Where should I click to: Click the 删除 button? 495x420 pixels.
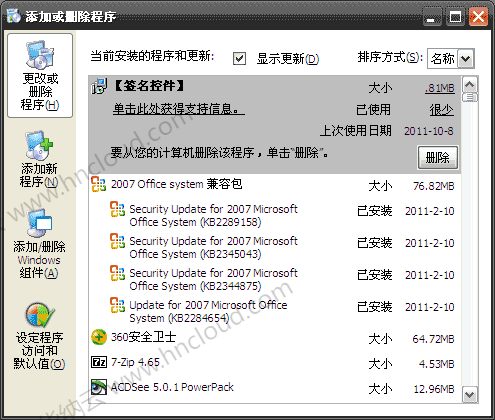pyautogui.click(x=438, y=157)
